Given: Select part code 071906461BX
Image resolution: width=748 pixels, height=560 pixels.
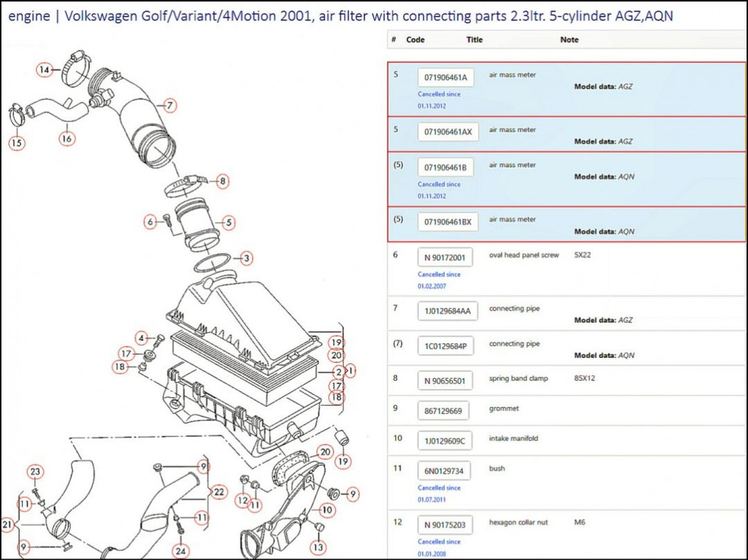Looking at the screenshot, I should 448,222.
